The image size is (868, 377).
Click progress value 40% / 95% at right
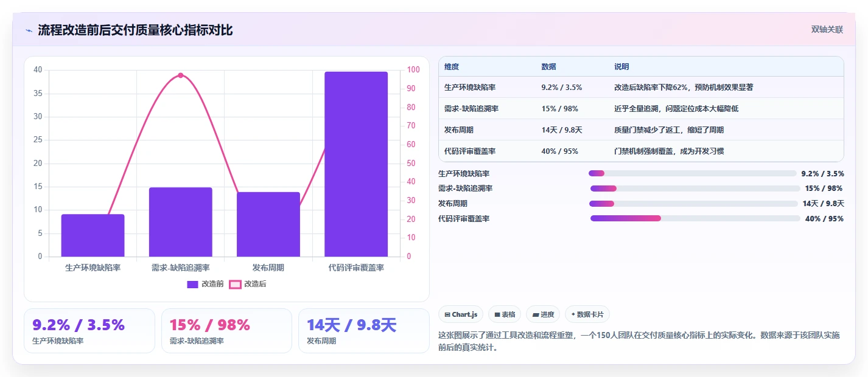point(824,219)
